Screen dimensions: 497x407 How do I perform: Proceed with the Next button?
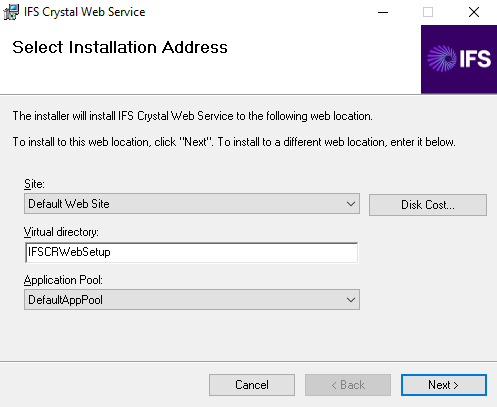444,385
